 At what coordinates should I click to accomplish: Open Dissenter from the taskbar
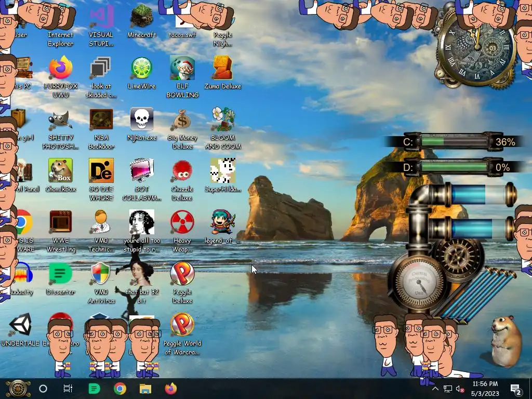pos(94,389)
